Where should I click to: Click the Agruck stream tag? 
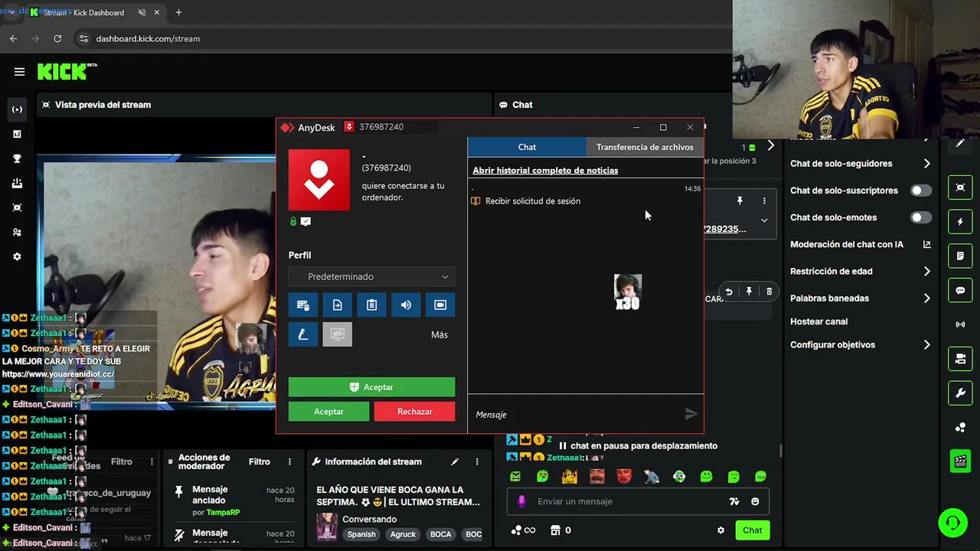point(403,534)
